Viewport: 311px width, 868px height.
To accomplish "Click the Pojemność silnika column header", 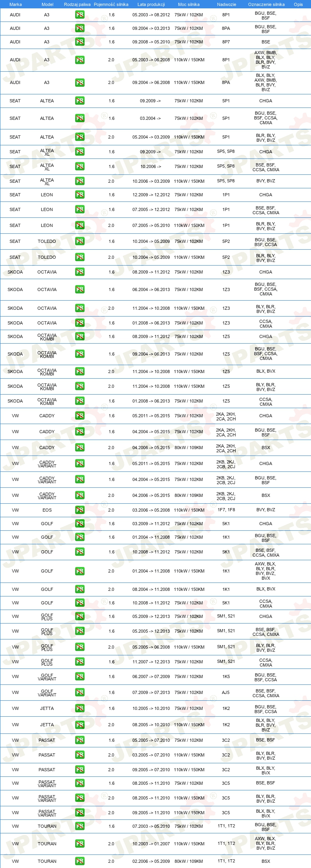I will (111, 4).
